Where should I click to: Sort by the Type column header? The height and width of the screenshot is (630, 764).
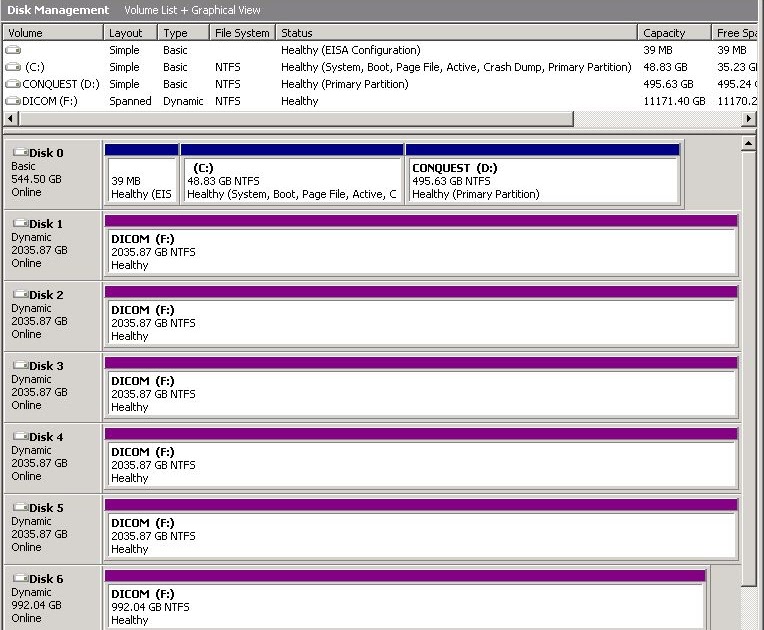point(183,33)
